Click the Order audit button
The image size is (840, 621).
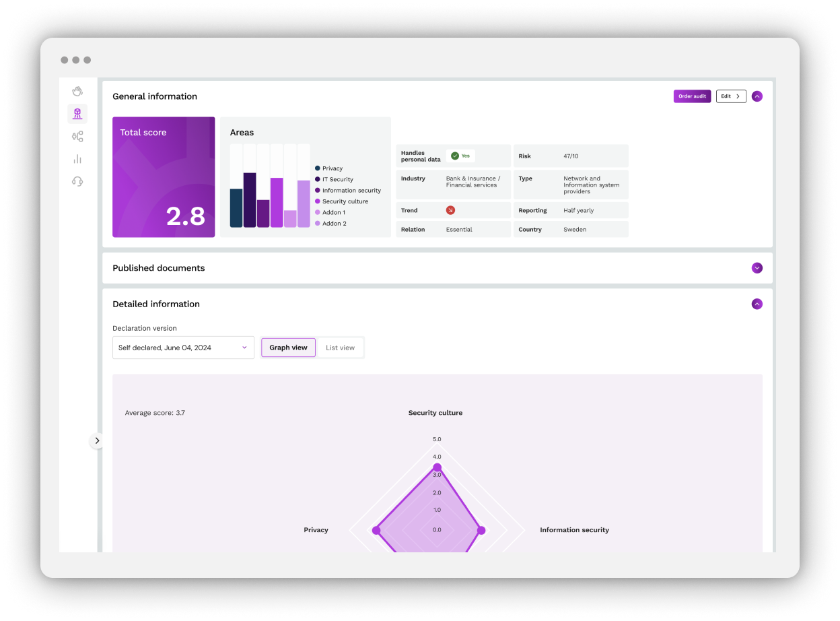[x=692, y=96]
